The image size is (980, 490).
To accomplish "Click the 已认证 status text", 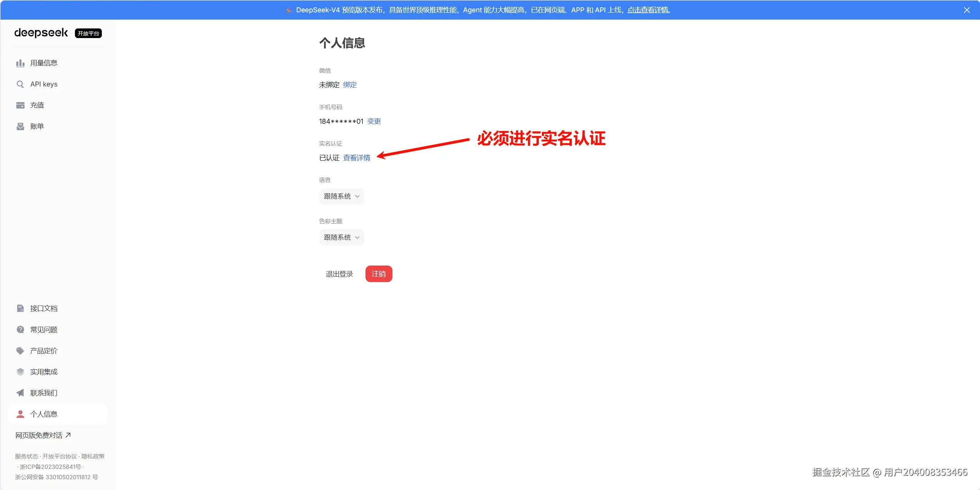I will pyautogui.click(x=329, y=158).
